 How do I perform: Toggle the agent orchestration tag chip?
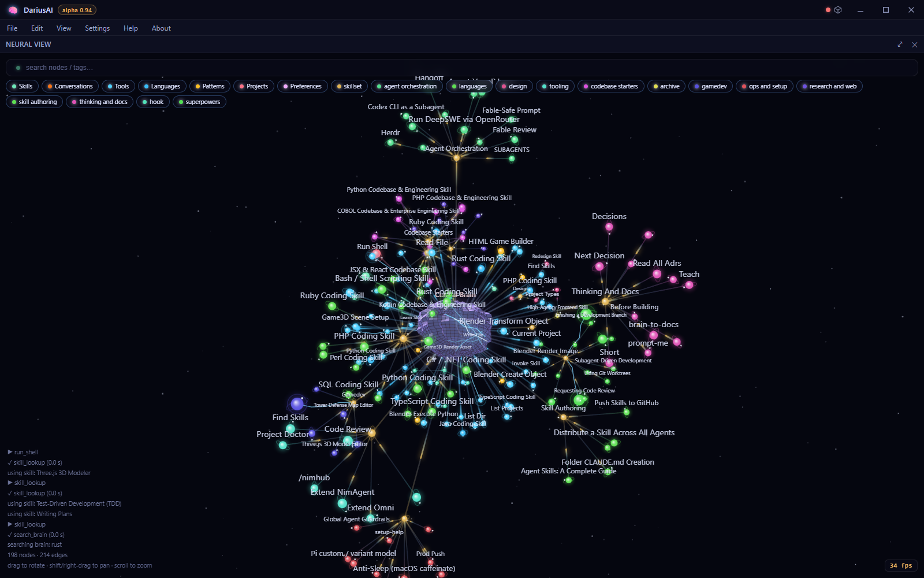pos(407,86)
